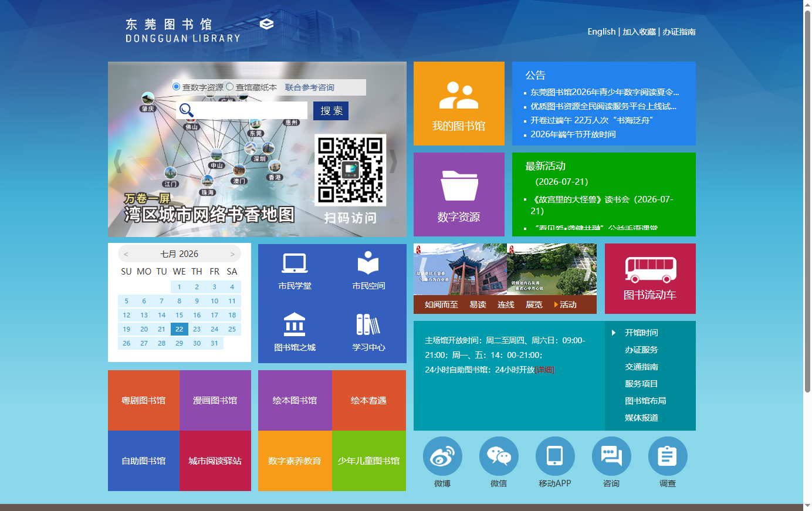Open notice 开卷过端午 22万人次
Image resolution: width=812 pixels, height=511 pixels.
click(591, 120)
